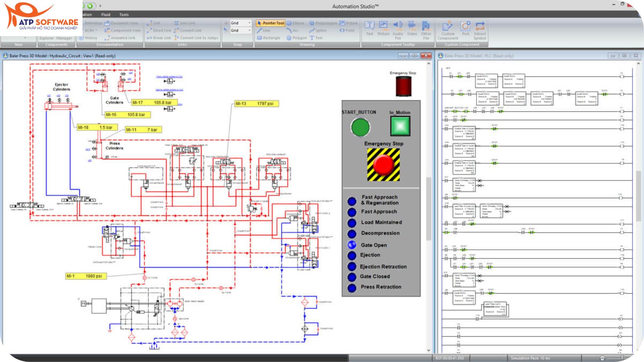Open the second Grid snap dropdown

pyautogui.click(x=250, y=30)
